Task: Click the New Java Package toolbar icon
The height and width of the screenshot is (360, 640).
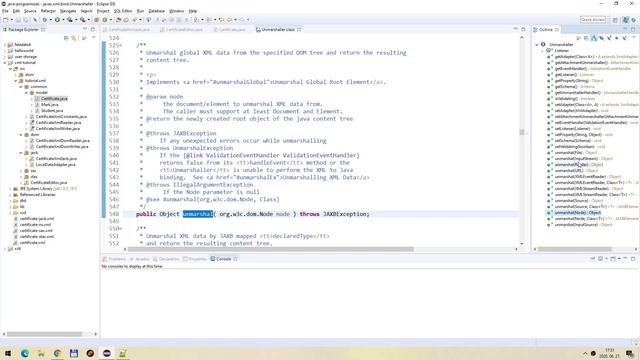Action: 97,20
